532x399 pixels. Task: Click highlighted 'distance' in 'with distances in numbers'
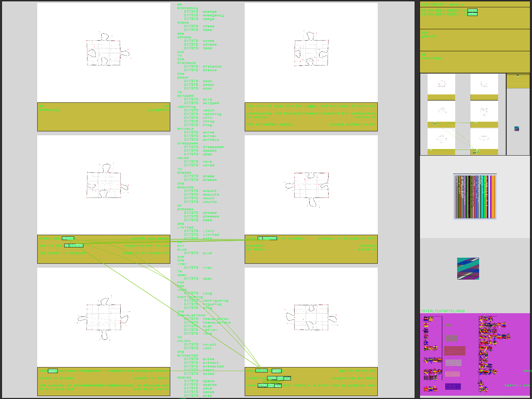267,238
